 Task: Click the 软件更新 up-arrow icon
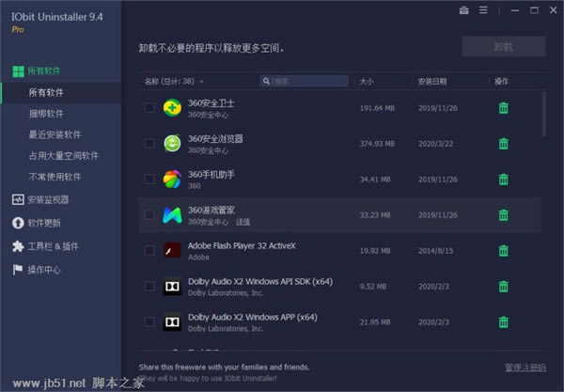coord(18,223)
